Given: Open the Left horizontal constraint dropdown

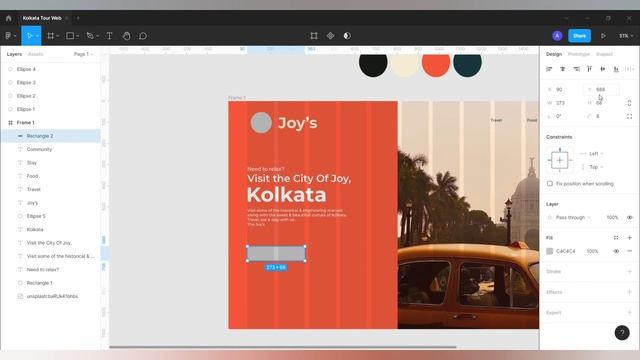Looking at the screenshot, I should (596, 153).
